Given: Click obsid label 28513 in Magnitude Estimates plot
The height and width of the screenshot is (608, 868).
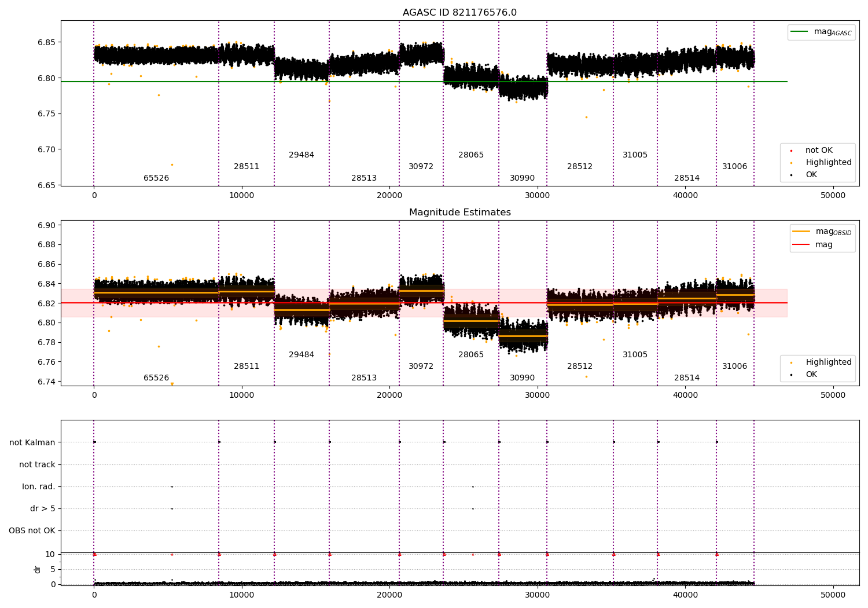Looking at the screenshot, I should coord(364,378).
